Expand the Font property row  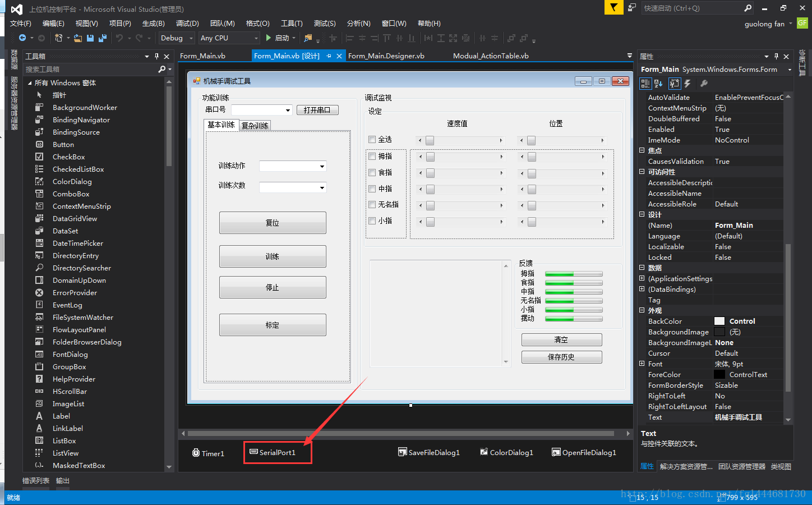(x=642, y=364)
